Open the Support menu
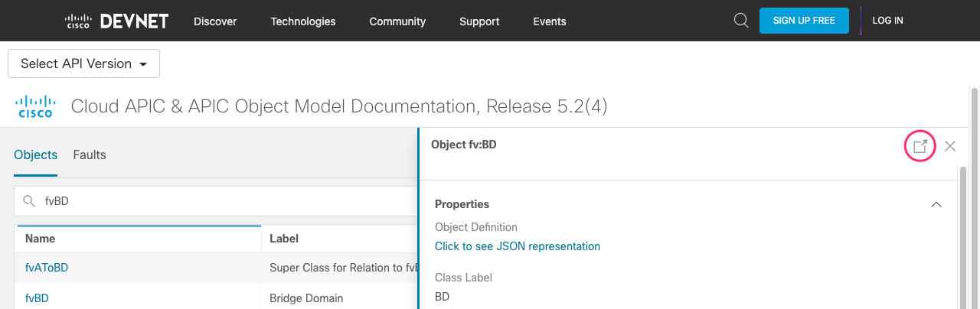Viewport: 980px width, 309px height. pos(479,21)
